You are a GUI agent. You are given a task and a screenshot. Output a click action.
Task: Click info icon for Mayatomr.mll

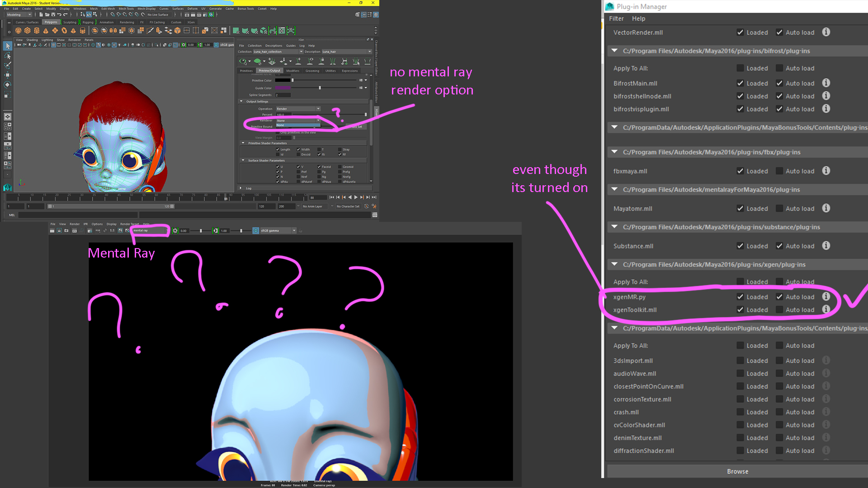pyautogui.click(x=826, y=208)
